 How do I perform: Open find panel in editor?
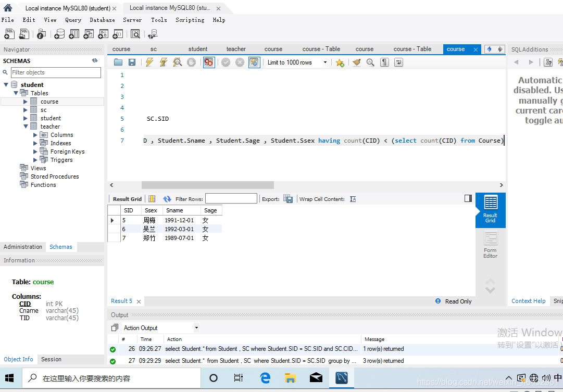[370, 62]
